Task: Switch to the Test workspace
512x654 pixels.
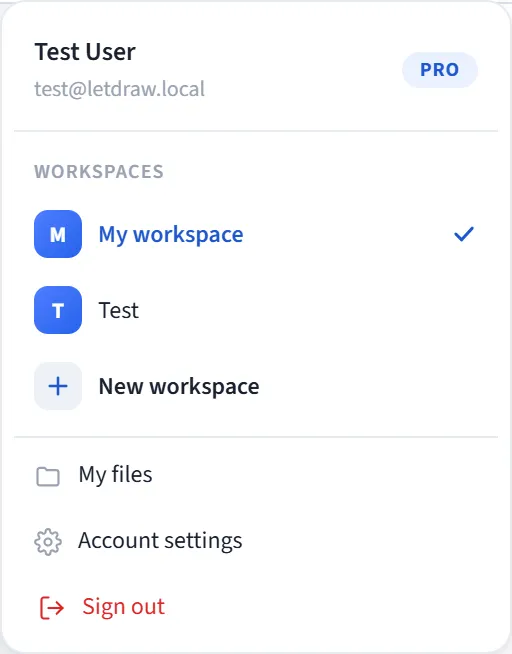Action: [256, 310]
